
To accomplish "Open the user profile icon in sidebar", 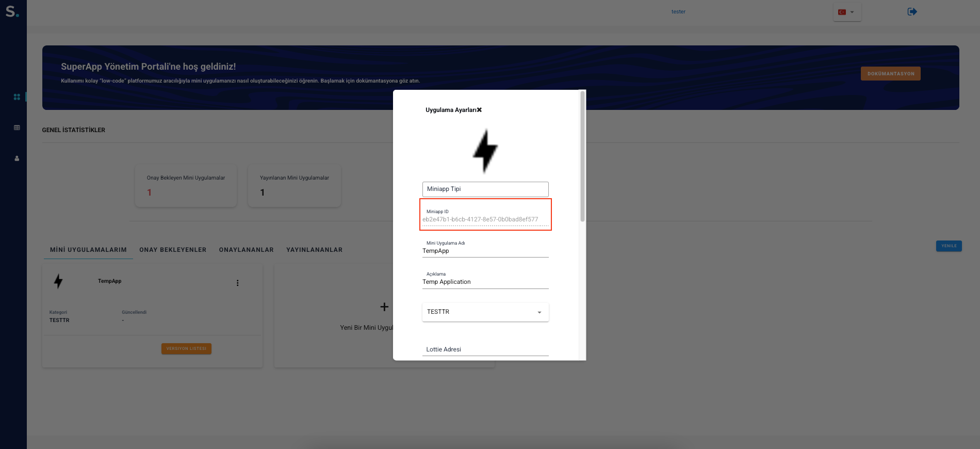I will coord(17,158).
